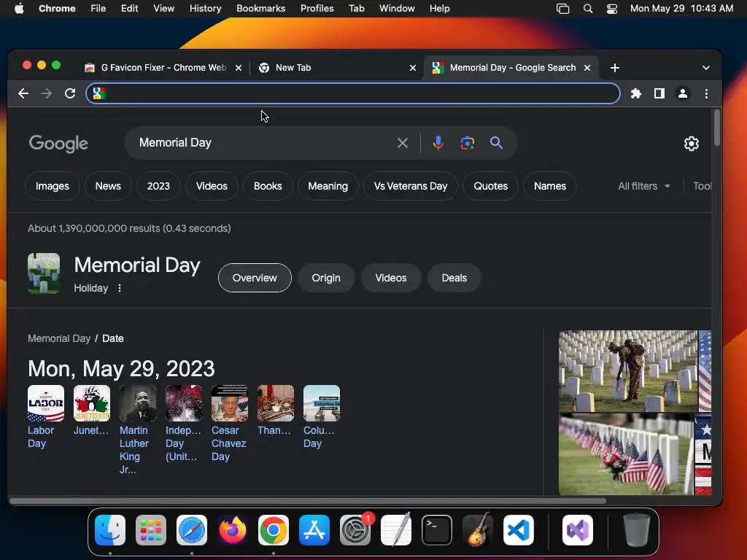The image size is (747, 560).
Task: Open Google quick settings gear
Action: [692, 144]
